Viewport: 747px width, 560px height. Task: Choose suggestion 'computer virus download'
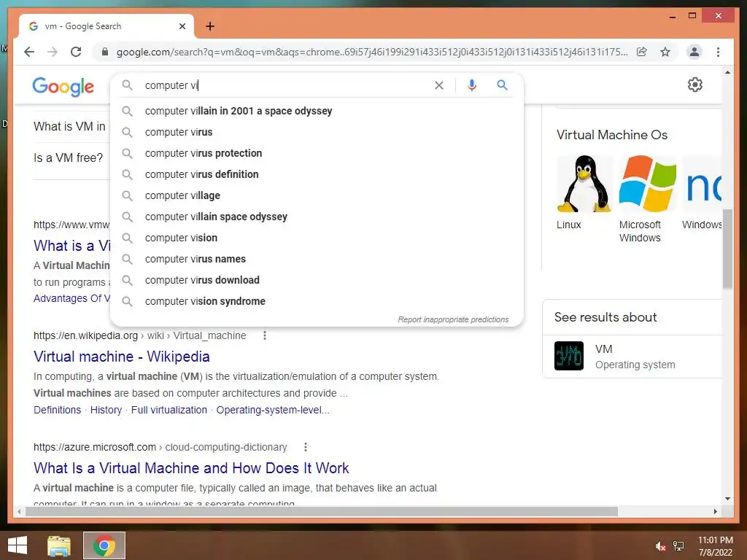(317, 280)
